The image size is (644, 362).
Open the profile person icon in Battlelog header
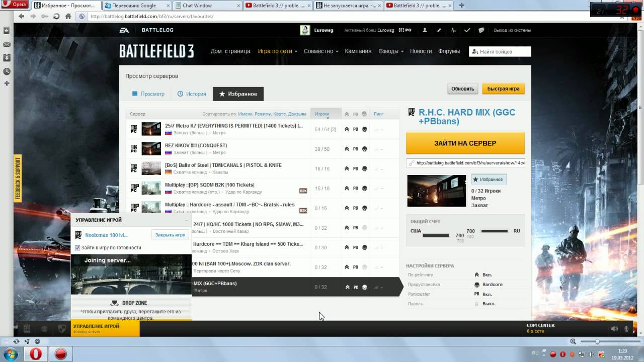coord(425,30)
